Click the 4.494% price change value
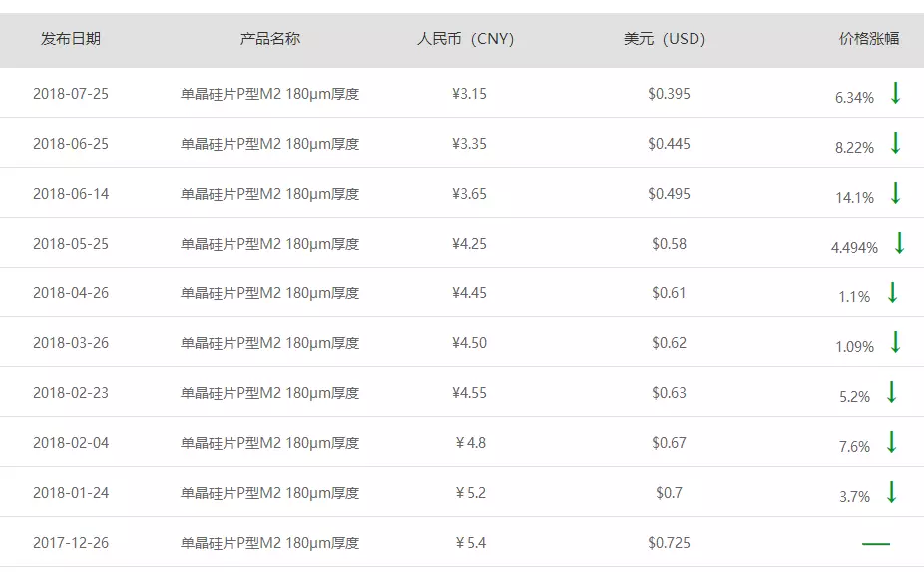 (x=854, y=248)
